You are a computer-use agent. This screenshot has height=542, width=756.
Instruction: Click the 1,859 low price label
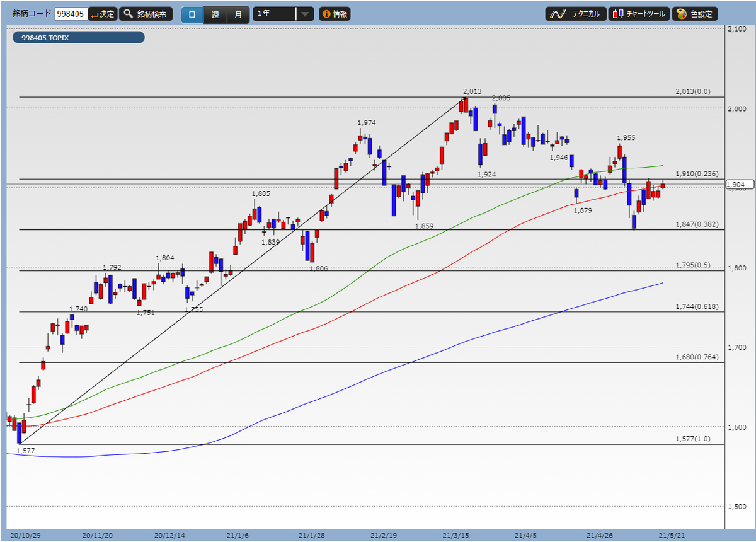click(424, 226)
